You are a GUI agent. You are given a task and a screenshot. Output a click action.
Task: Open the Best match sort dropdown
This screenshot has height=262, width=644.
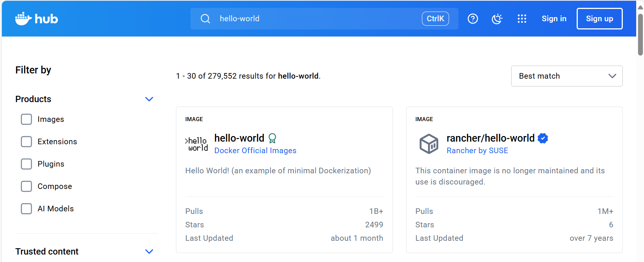tap(566, 76)
